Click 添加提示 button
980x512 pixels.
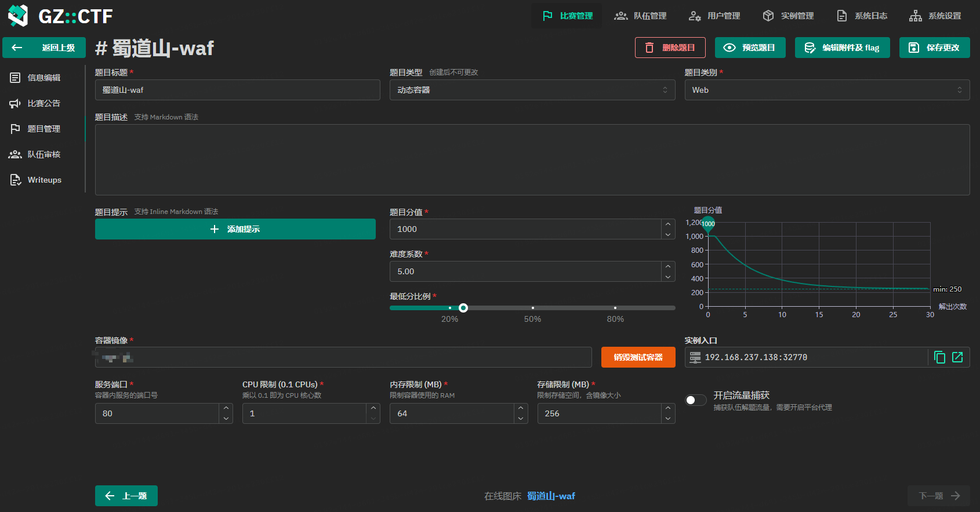click(235, 229)
